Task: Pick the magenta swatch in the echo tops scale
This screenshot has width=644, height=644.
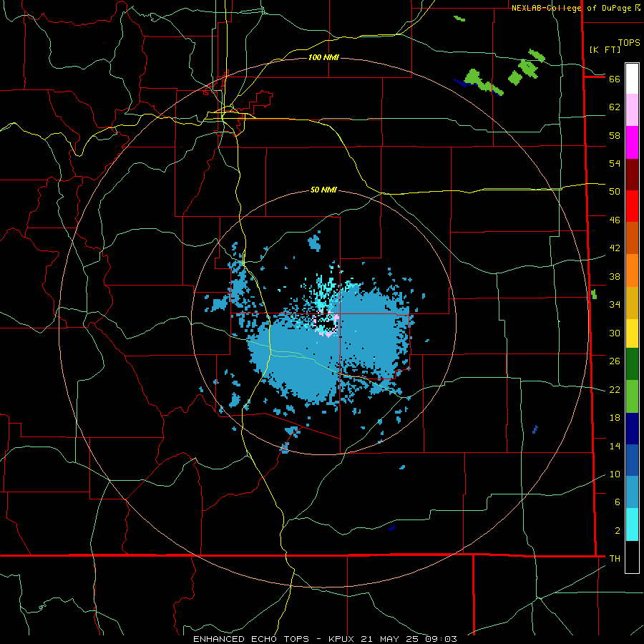Action: pos(632,142)
